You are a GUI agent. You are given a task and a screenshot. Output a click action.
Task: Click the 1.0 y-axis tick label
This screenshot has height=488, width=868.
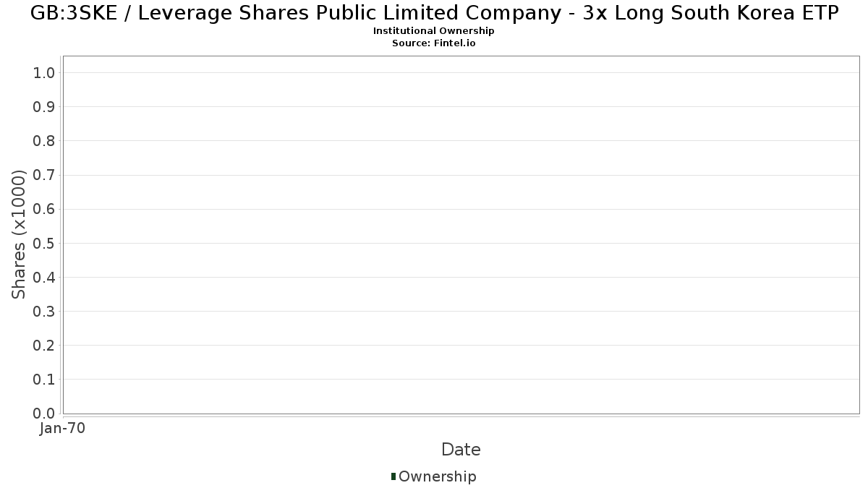point(44,72)
